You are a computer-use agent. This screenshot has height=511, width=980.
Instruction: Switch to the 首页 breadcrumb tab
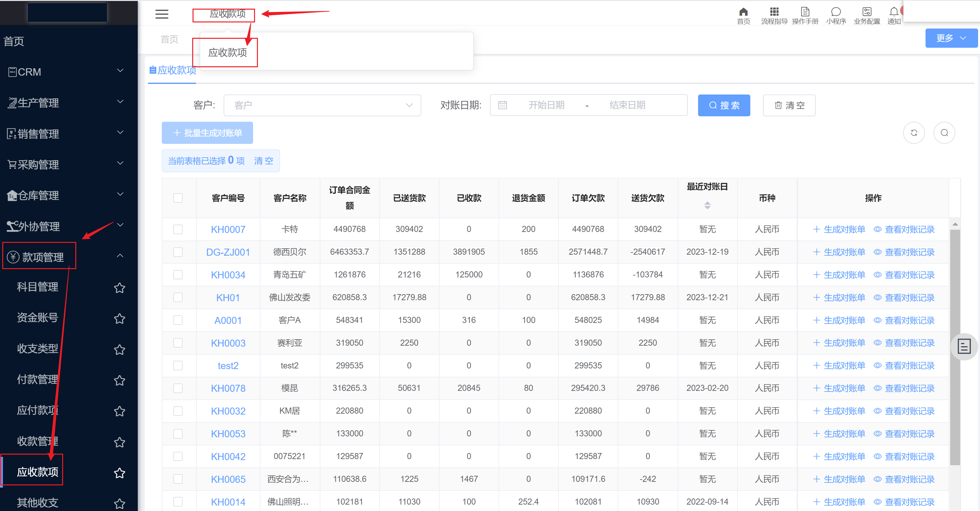pyautogui.click(x=169, y=39)
